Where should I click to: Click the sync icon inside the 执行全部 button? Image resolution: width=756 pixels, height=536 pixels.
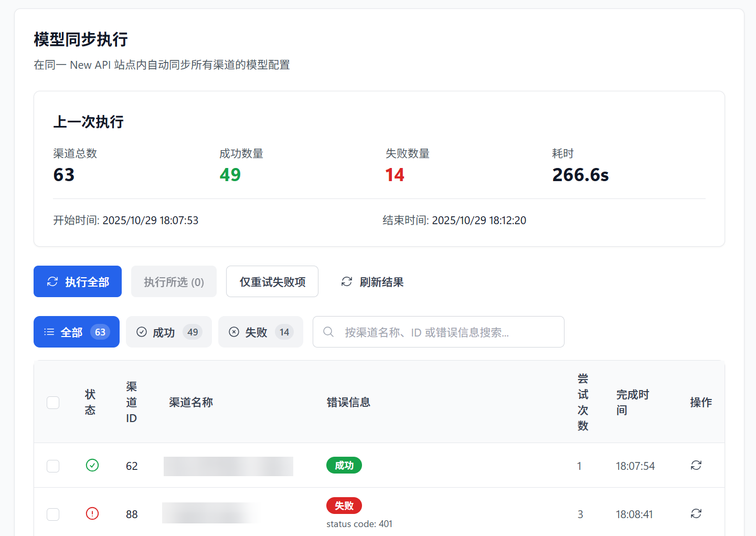tap(51, 281)
